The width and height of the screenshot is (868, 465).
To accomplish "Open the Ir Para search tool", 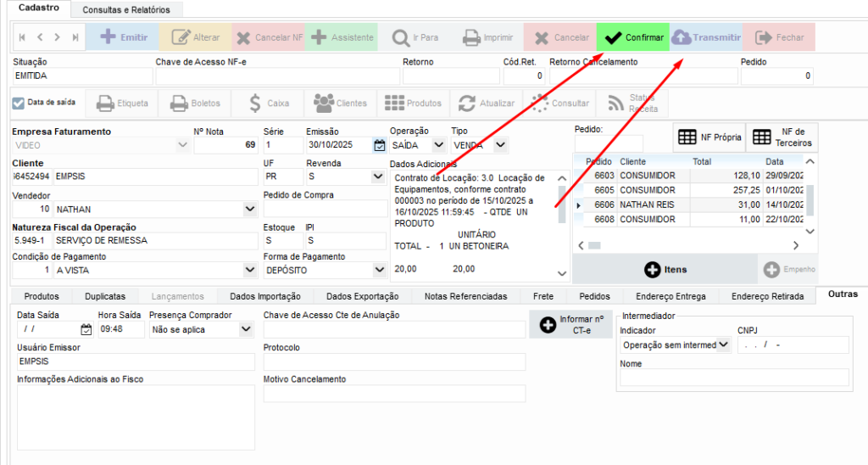I will click(x=415, y=37).
